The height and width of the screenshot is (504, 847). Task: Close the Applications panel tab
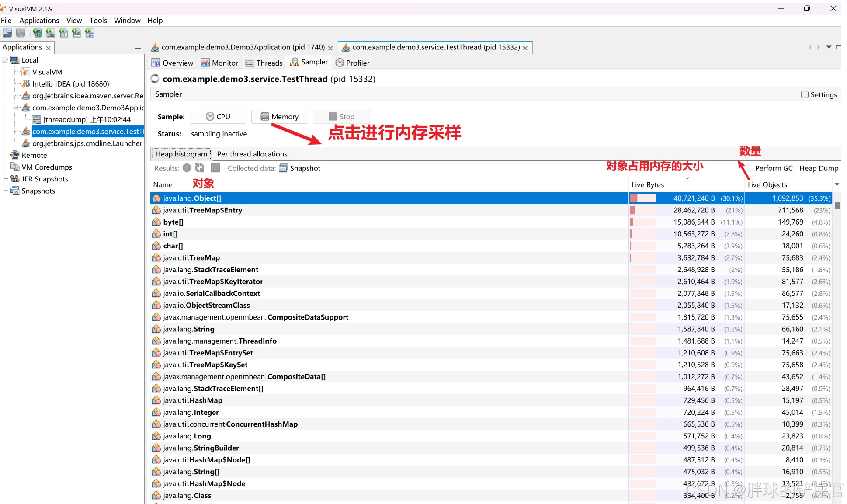[48, 48]
